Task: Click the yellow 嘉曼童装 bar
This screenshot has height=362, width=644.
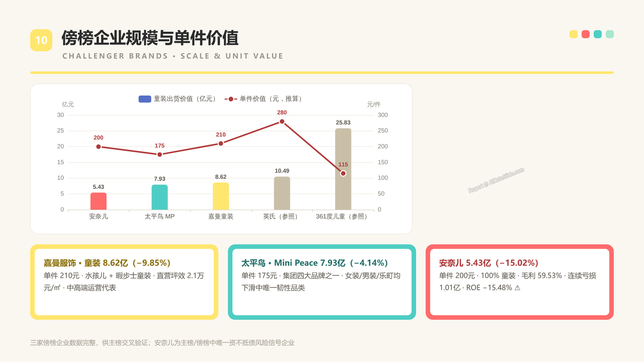Action: (x=221, y=196)
